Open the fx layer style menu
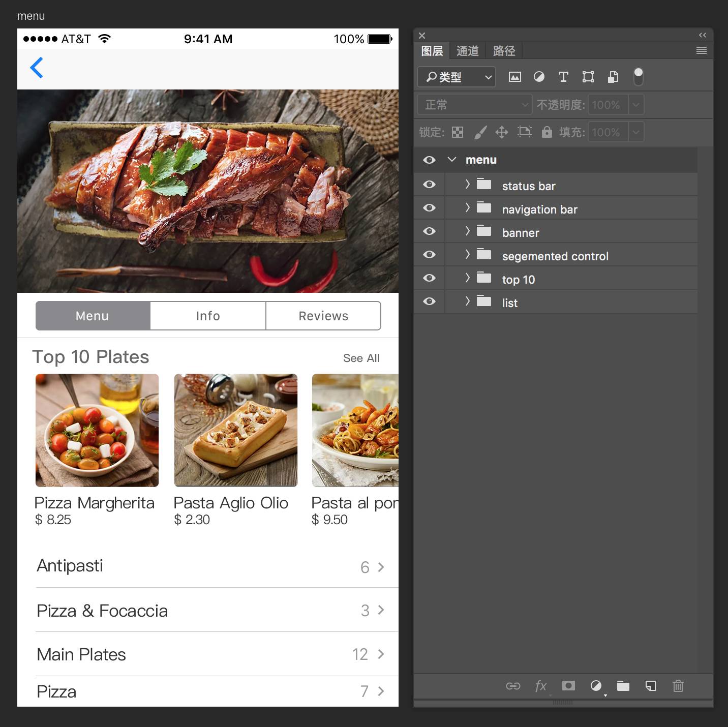728x727 pixels. (x=541, y=686)
